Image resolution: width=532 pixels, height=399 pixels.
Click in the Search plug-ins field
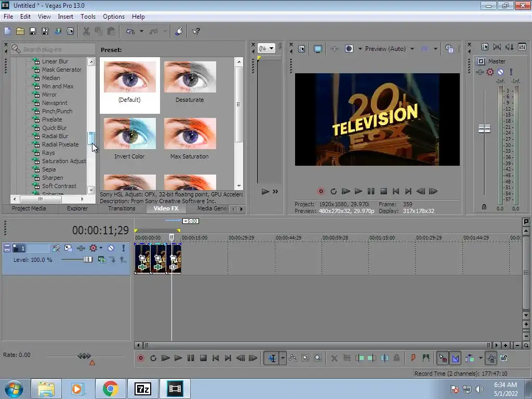point(54,49)
